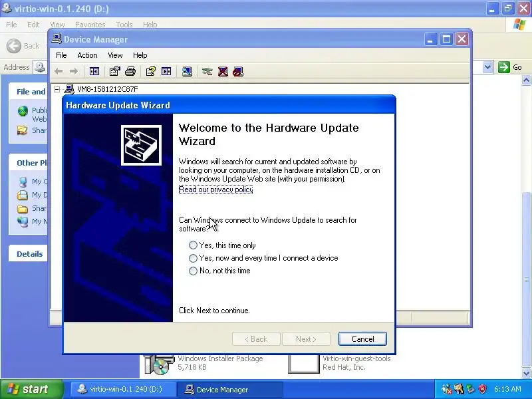Select 'Yes, this time only' radio option

[193, 245]
